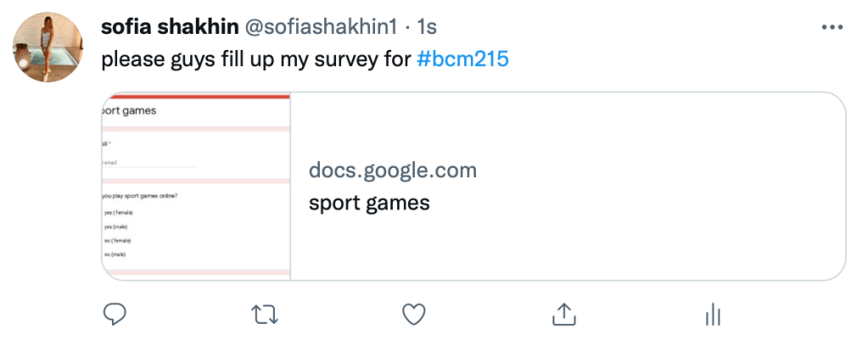Click the tweet text 'please guys fill up my survey'

pos(255,61)
